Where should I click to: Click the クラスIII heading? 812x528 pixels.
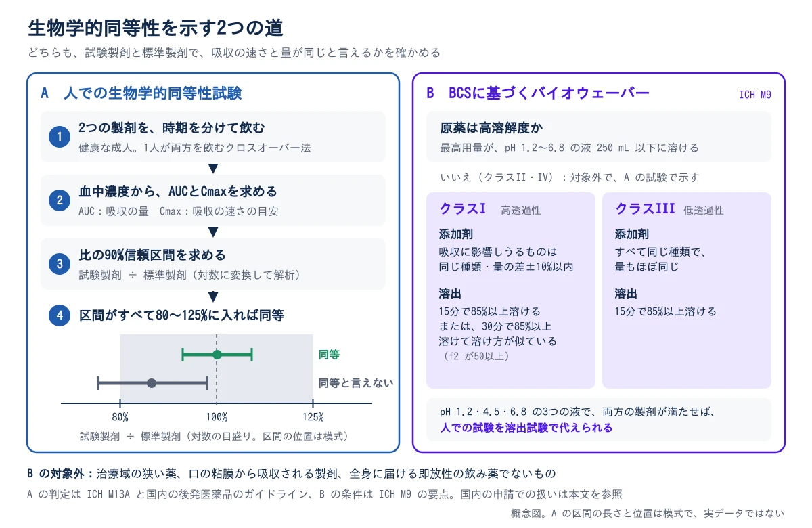tap(646, 208)
